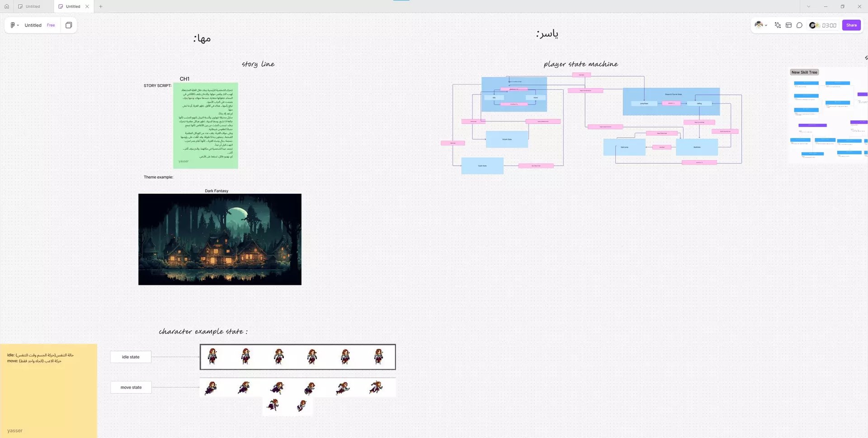Viewport: 868px width, 438px height.
Task: Expand the collaborators dropdown chevron
Action: point(766,25)
